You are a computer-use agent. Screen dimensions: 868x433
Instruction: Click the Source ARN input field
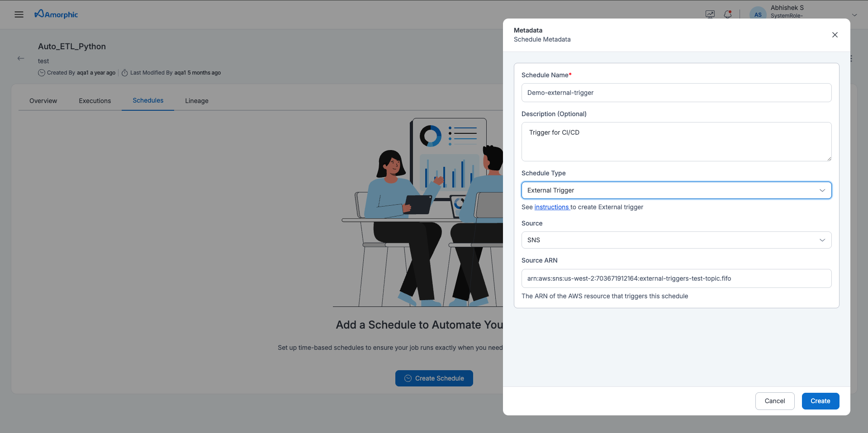[676, 278]
